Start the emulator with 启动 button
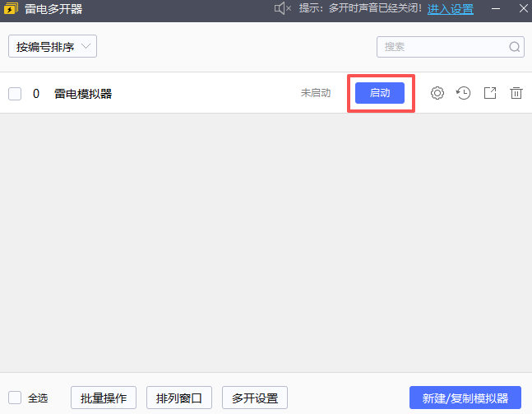 tap(380, 93)
